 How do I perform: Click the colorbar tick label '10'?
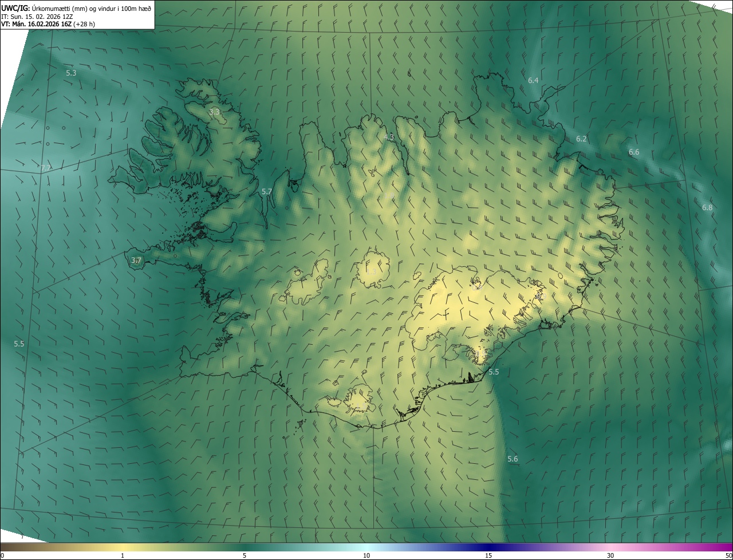pyautogui.click(x=366, y=556)
